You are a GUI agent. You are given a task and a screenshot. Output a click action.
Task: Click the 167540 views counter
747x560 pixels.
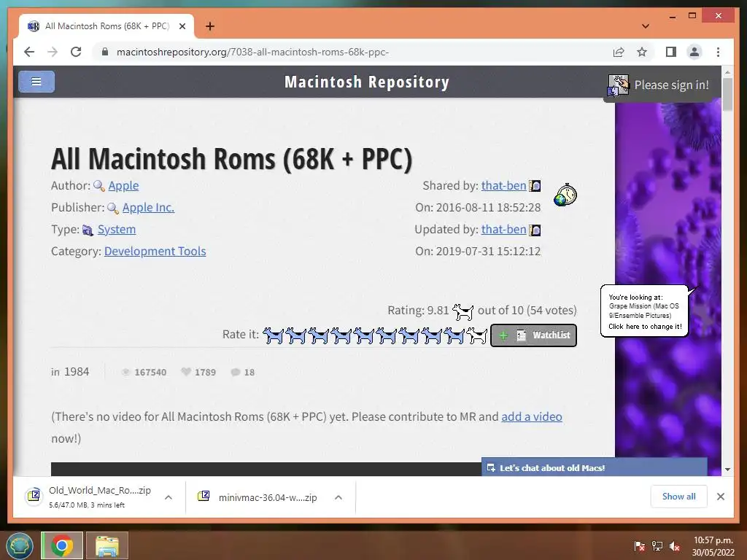[x=144, y=372]
